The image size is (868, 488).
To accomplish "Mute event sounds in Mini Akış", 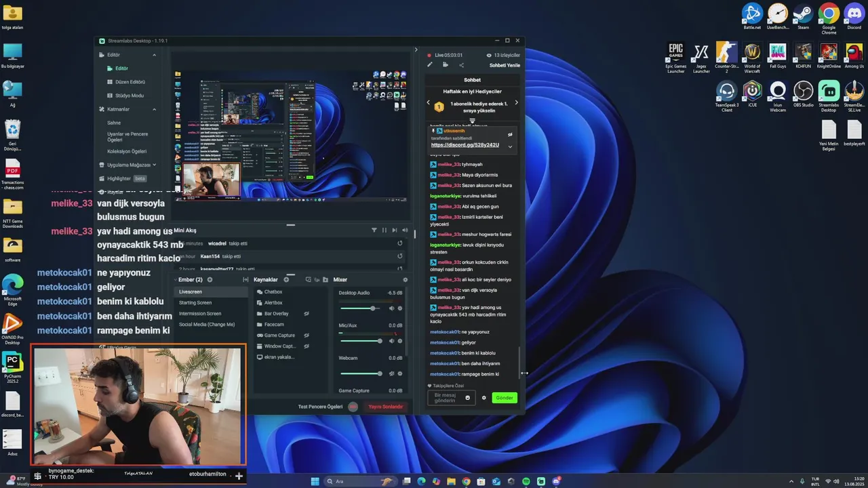I will coord(405,230).
